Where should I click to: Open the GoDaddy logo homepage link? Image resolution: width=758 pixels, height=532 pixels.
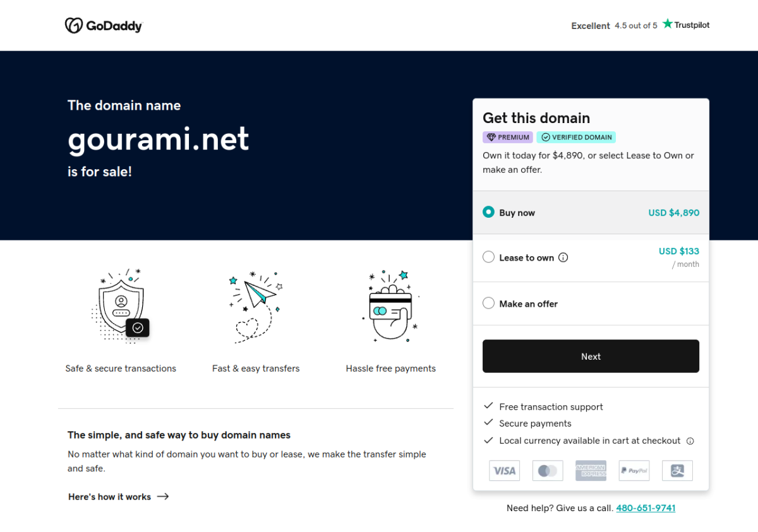[104, 25]
